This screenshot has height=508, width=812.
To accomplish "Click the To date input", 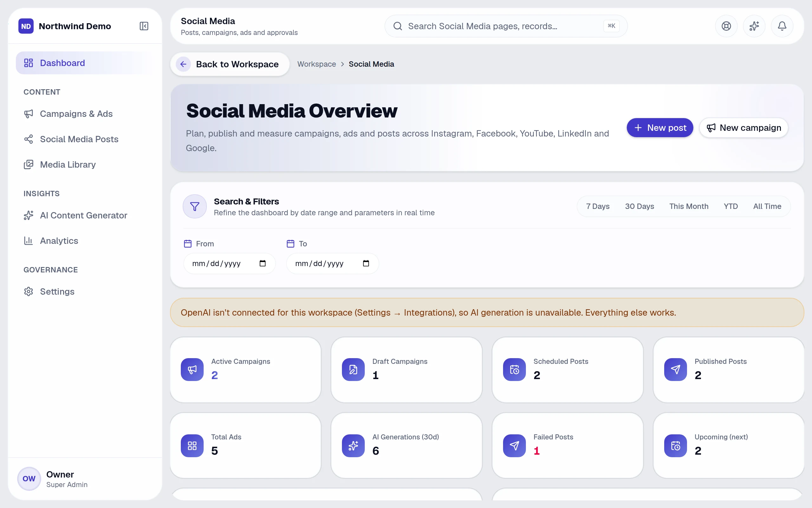I will 332,264.
